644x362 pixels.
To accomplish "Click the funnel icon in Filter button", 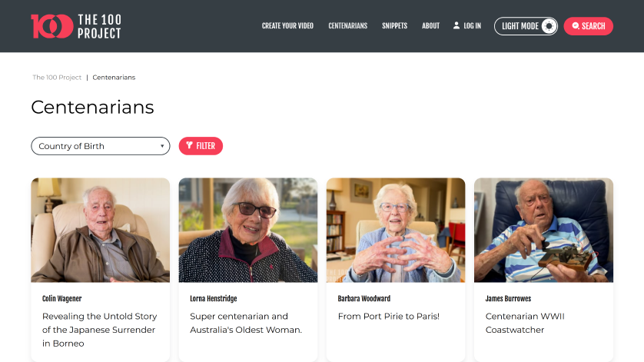I will [x=189, y=145].
